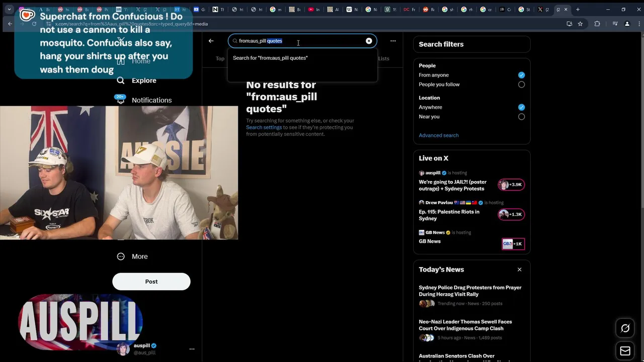The height and width of the screenshot is (362, 644).
Task: Click the browser back arrow
Action: [10, 24]
